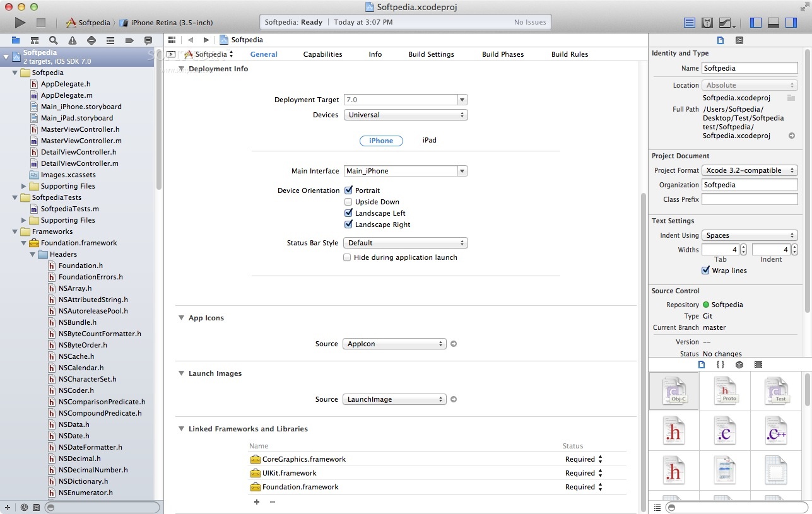Stop the running build
Image resolution: width=812 pixels, height=514 pixels.
pyautogui.click(x=41, y=23)
